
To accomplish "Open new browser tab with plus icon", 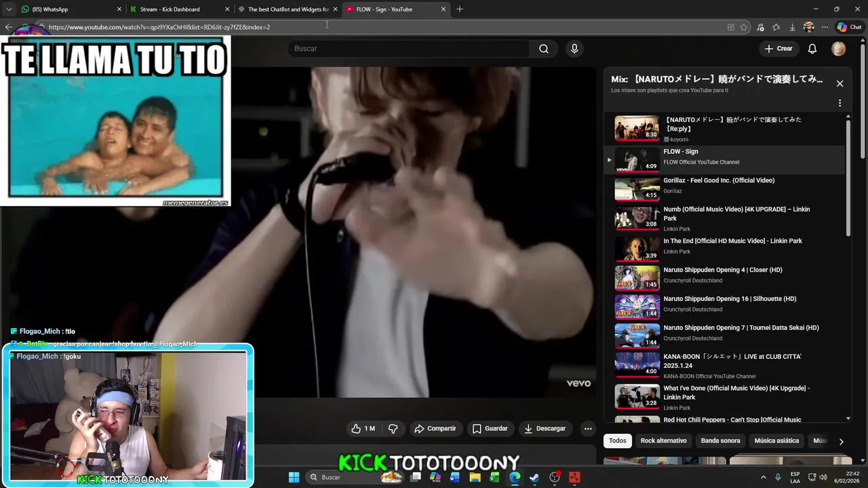I will pyautogui.click(x=460, y=9).
